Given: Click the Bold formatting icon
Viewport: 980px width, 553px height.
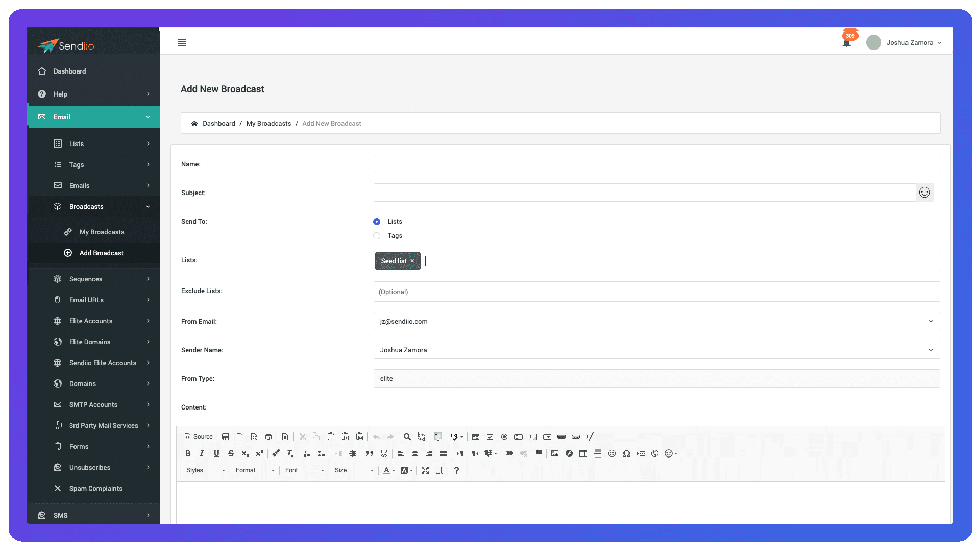Looking at the screenshot, I should click(188, 453).
